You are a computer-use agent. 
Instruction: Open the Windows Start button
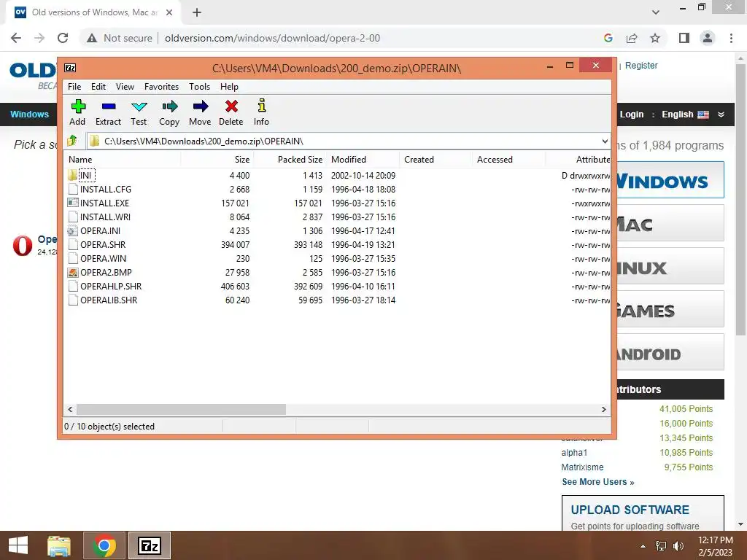[x=18, y=545]
